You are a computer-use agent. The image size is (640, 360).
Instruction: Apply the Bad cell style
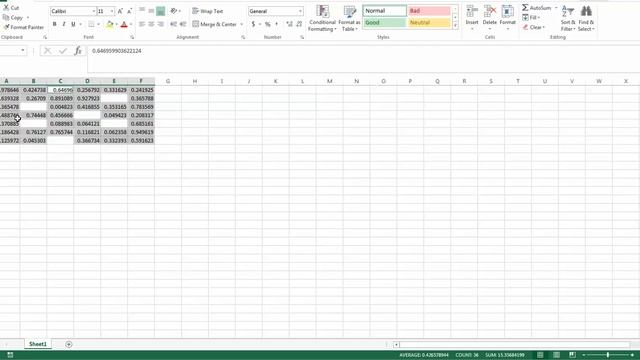coord(429,11)
